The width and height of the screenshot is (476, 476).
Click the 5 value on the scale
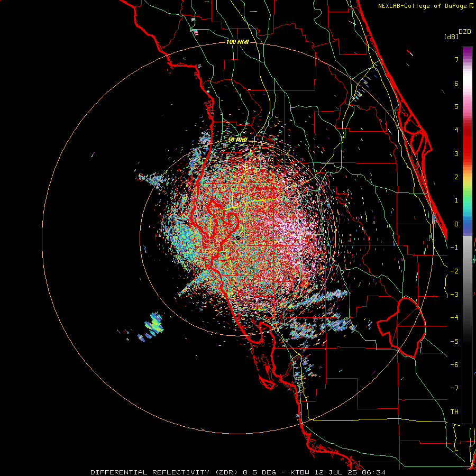click(456, 106)
